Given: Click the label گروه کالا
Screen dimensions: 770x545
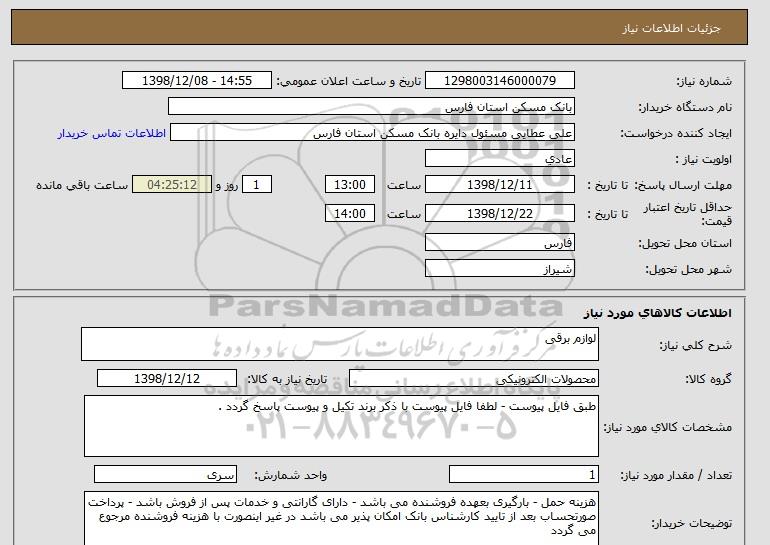Looking at the screenshot, I should [708, 379].
